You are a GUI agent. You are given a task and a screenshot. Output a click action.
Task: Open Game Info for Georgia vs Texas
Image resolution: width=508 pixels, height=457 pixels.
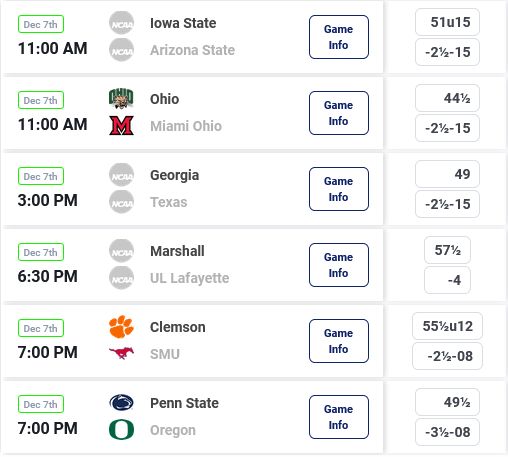click(339, 189)
